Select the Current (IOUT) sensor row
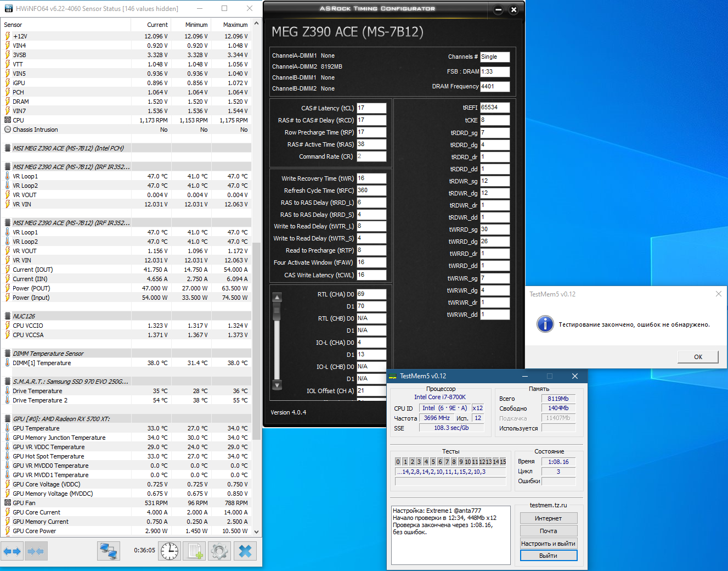This screenshot has height=571, width=728. tap(126, 270)
